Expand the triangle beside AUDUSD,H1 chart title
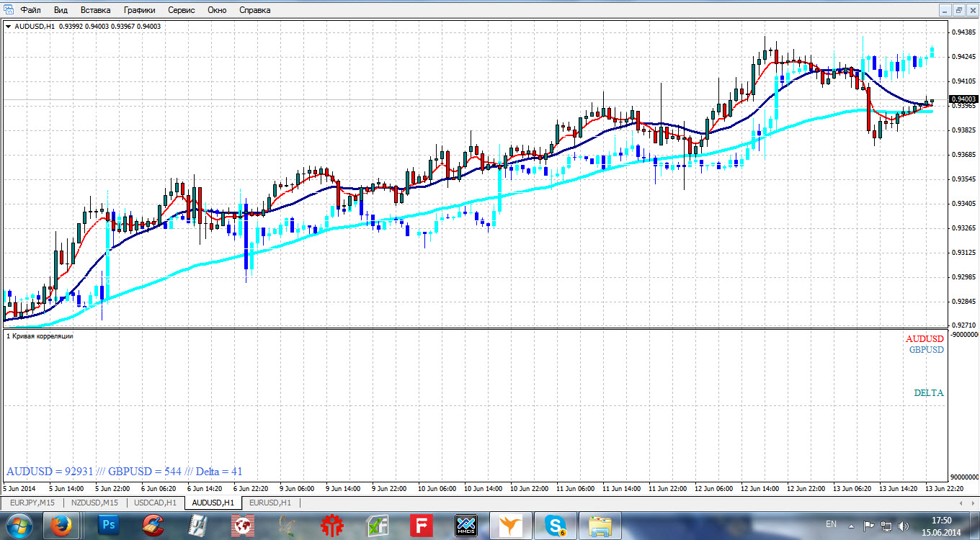980x540 pixels. click(8, 27)
